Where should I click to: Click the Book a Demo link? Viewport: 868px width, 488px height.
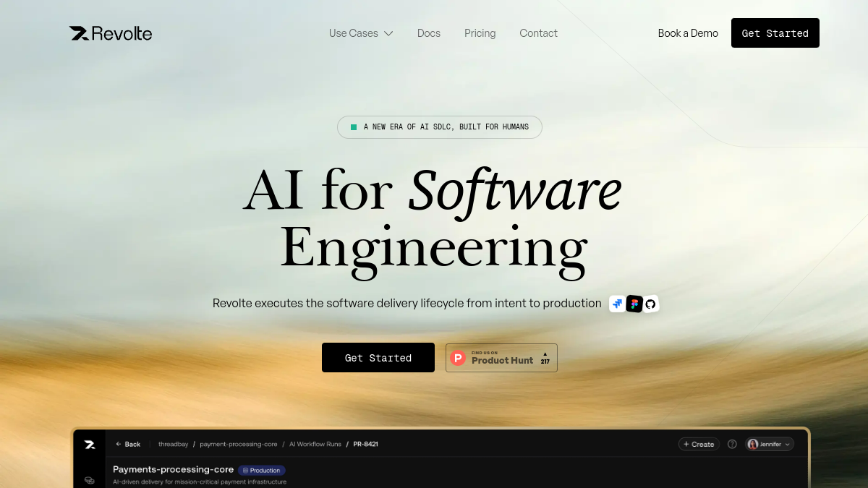[x=688, y=33]
